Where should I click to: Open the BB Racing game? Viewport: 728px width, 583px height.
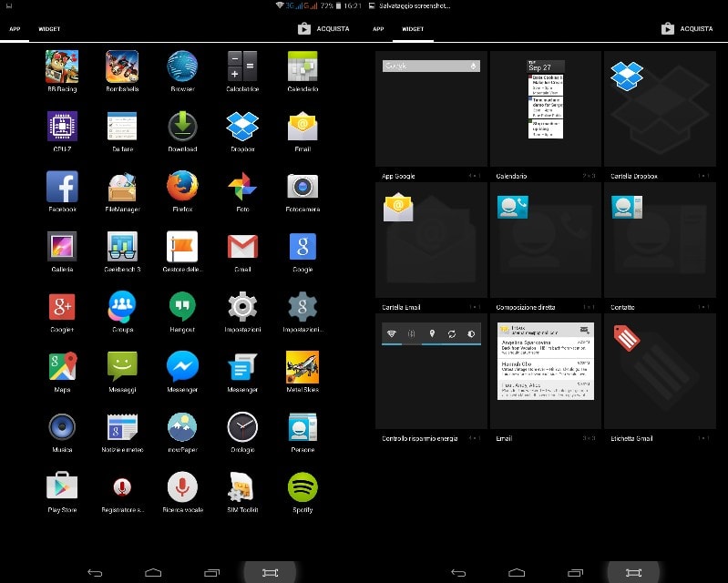coord(62,66)
